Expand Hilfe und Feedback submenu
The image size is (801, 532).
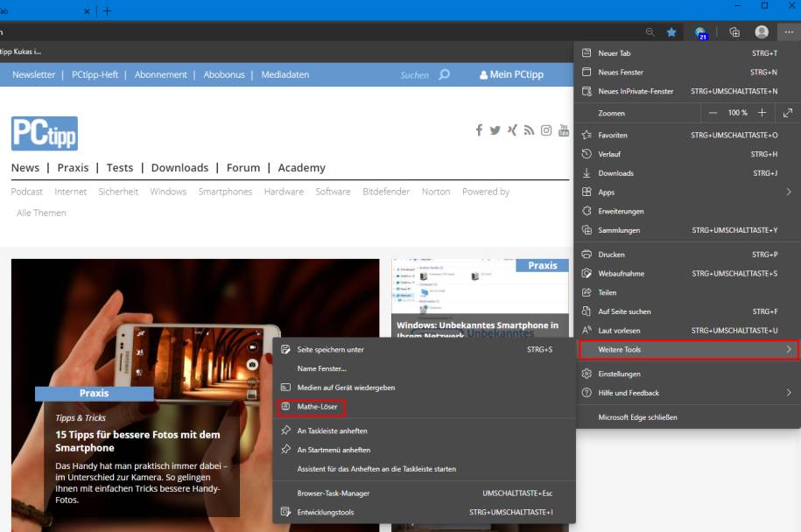point(687,393)
